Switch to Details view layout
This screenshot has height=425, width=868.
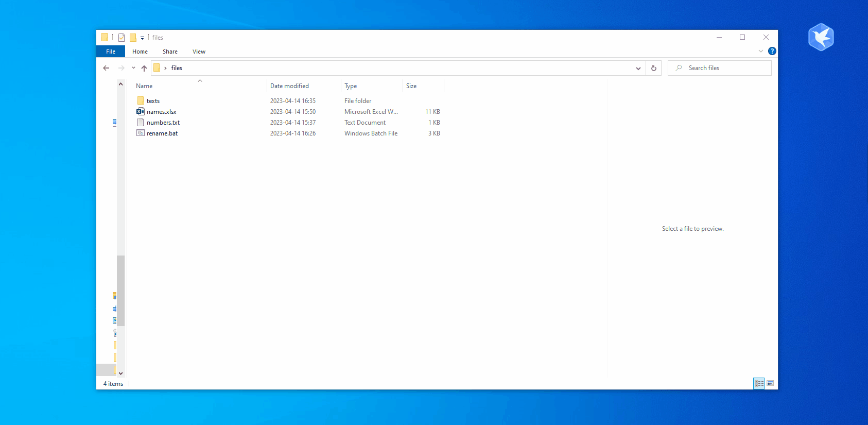(759, 383)
